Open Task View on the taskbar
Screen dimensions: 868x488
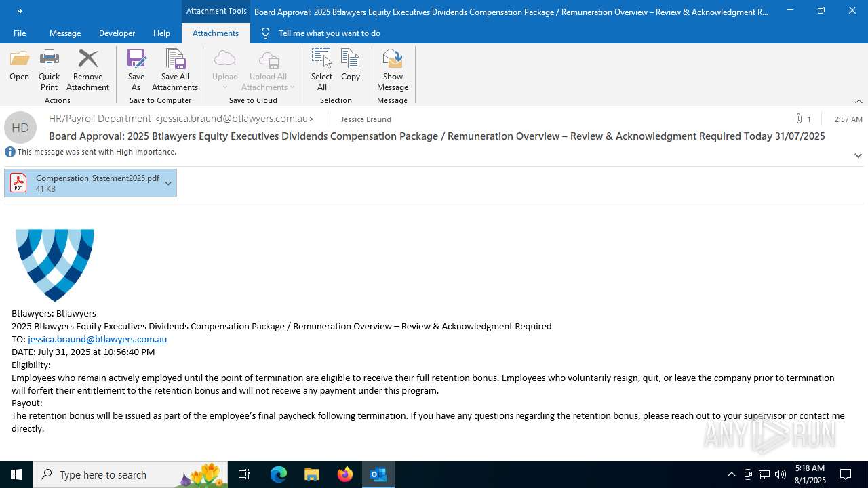[x=244, y=474]
